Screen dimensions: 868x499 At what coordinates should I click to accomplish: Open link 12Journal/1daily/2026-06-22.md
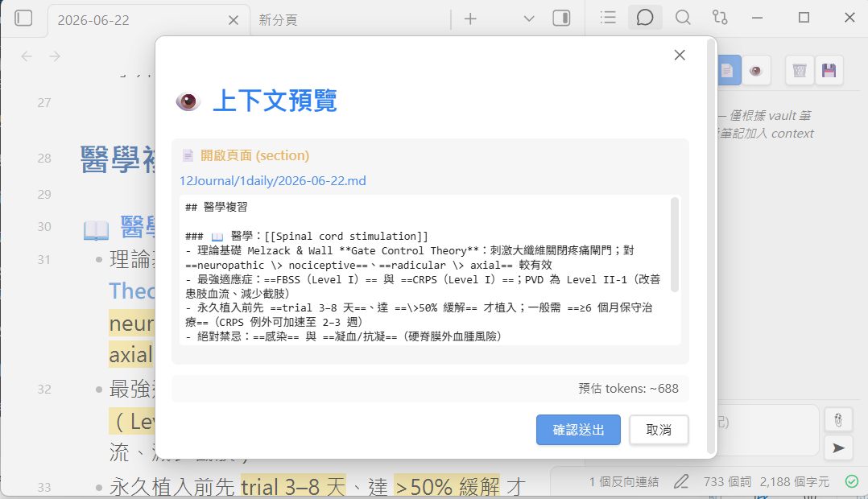(x=272, y=181)
